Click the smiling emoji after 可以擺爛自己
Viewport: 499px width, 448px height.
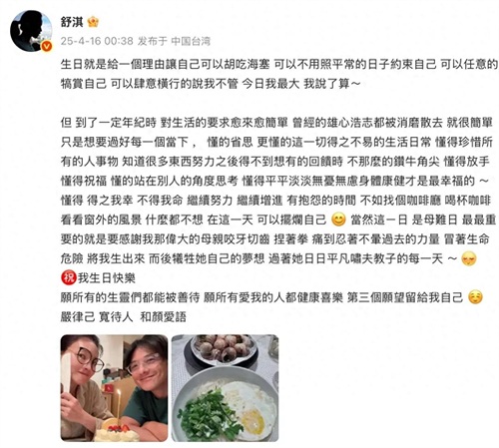coord(338,220)
